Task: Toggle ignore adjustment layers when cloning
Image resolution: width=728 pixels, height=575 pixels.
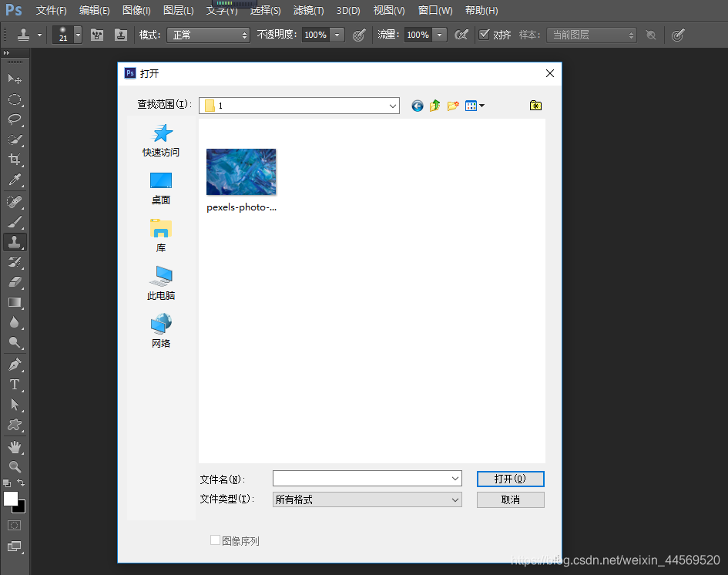Action: coord(651,35)
